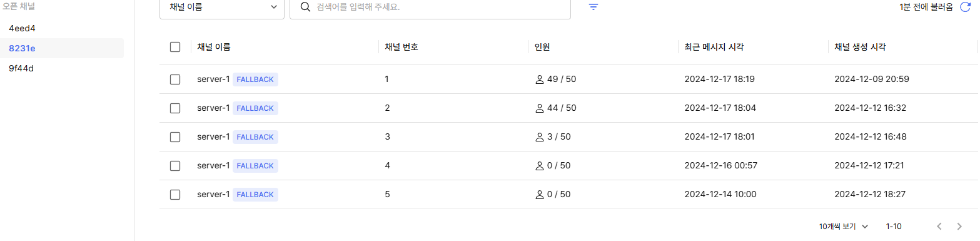Open the filter icon beside search box
This screenshot has height=241, width=980.
[x=594, y=7]
